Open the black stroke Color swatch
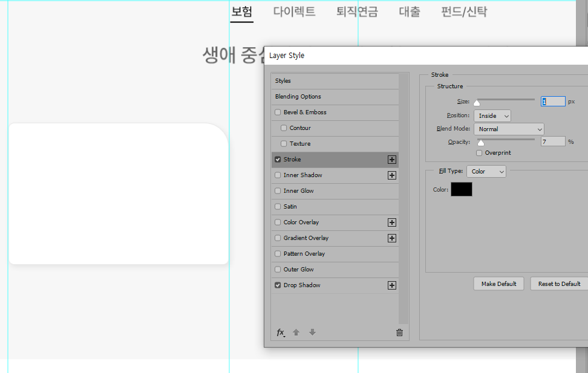 [x=461, y=189]
